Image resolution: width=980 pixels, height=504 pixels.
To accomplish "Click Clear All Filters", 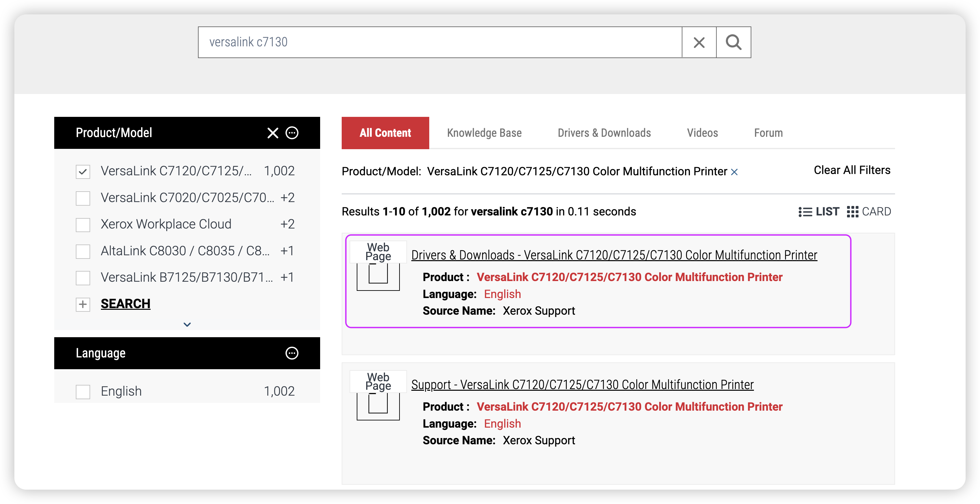I will [852, 170].
